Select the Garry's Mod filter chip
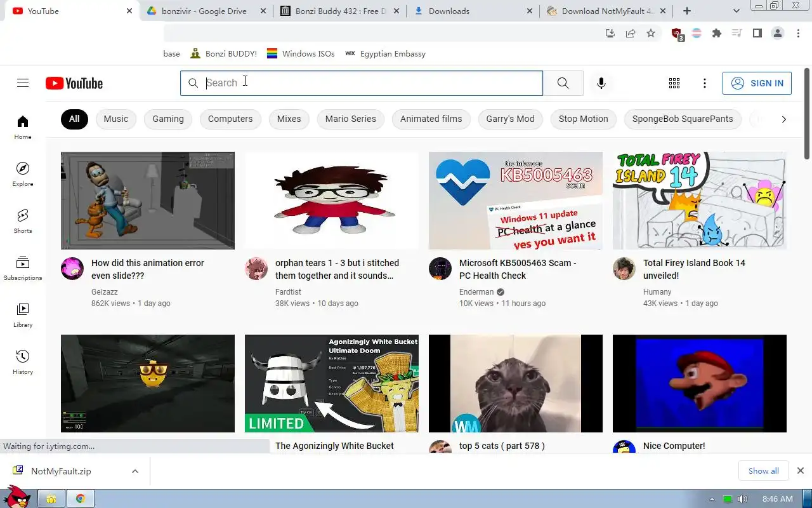This screenshot has height=508, width=812. coord(511,119)
